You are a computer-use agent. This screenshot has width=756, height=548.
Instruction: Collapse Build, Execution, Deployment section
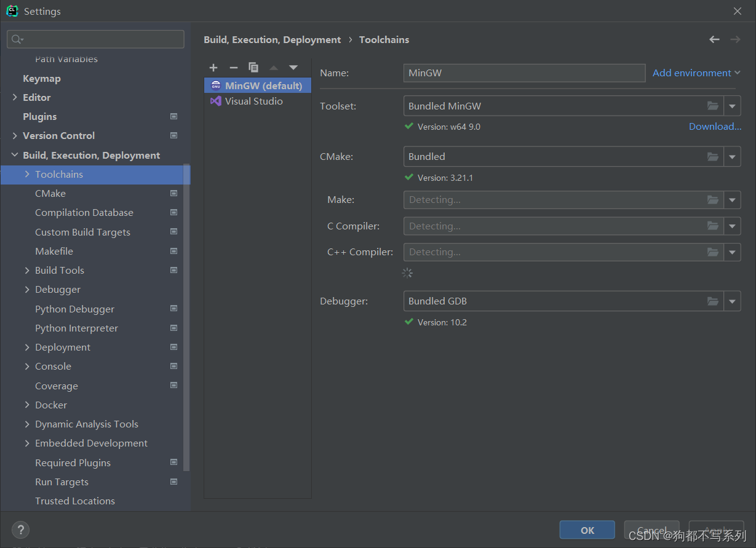tap(15, 155)
